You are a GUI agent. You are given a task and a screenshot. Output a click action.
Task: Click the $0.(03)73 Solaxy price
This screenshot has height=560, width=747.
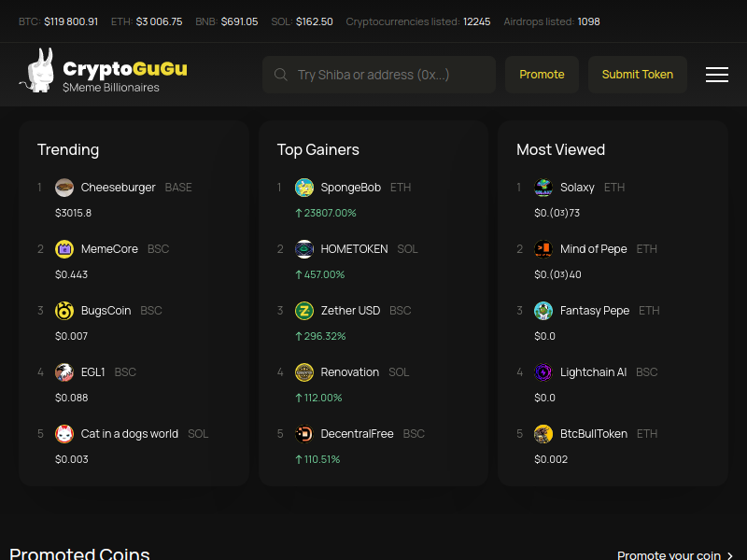(557, 213)
